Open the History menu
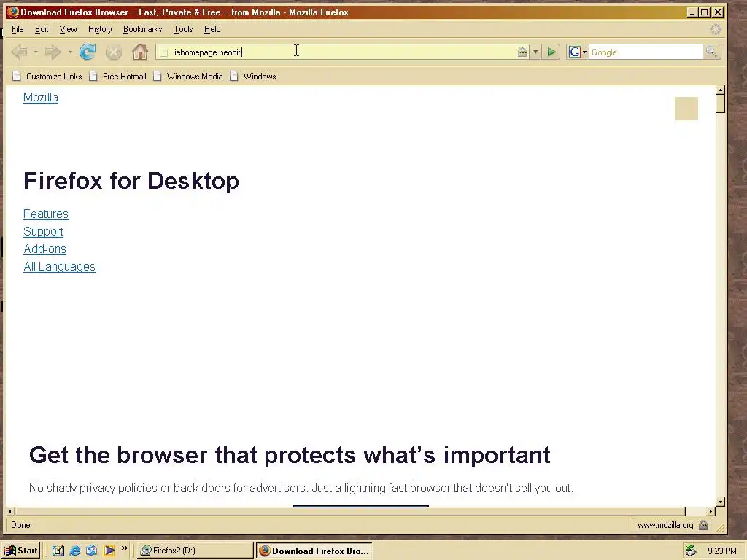This screenshot has width=747, height=560. pos(100,29)
